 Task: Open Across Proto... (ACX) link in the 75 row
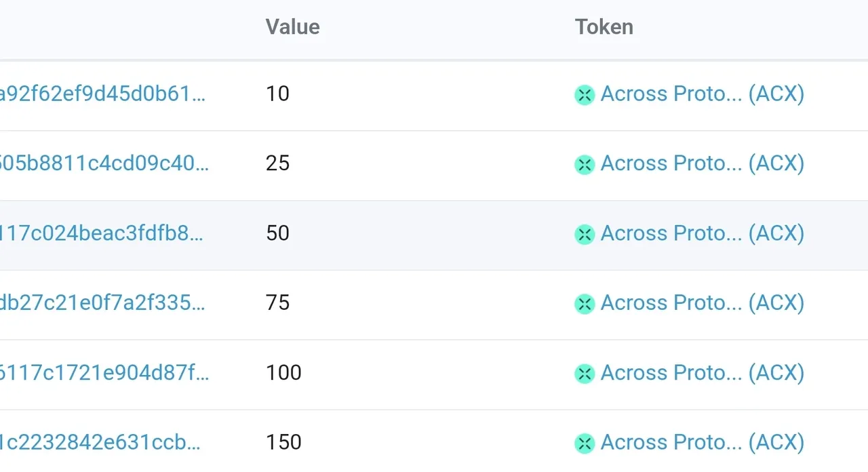(x=703, y=304)
